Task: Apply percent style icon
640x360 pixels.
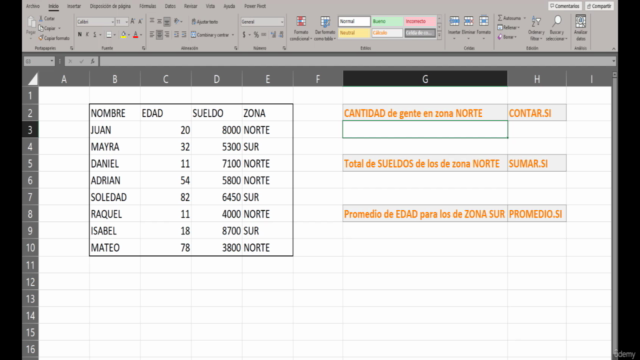Action: pyautogui.click(x=256, y=35)
